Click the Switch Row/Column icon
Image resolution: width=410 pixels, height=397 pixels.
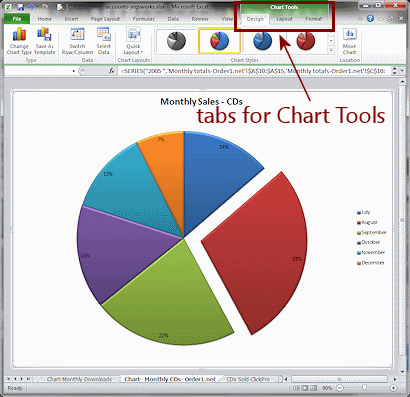[x=77, y=41]
